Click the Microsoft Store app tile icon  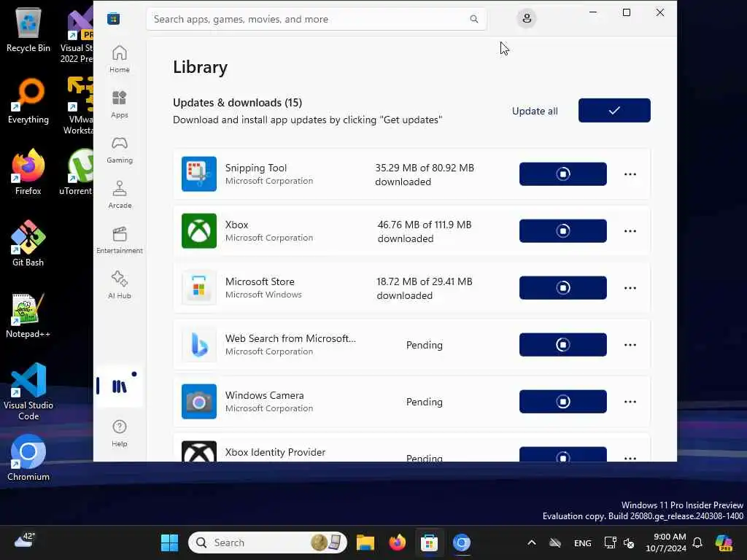click(199, 287)
